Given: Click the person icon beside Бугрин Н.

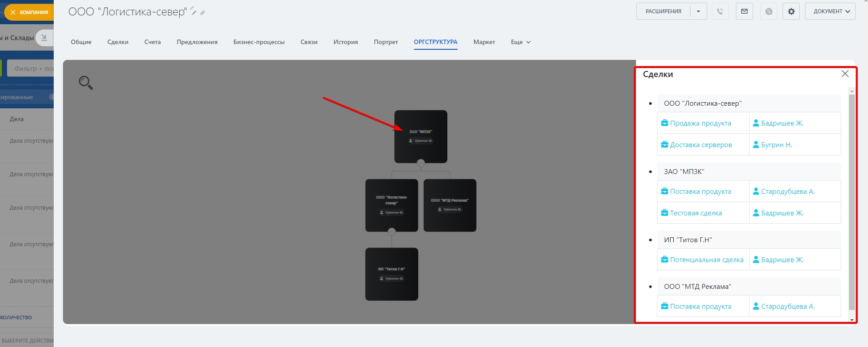Looking at the screenshot, I should [756, 145].
